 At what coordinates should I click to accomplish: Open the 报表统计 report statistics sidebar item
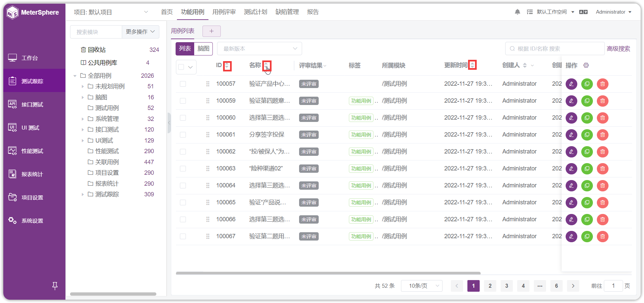[34, 174]
